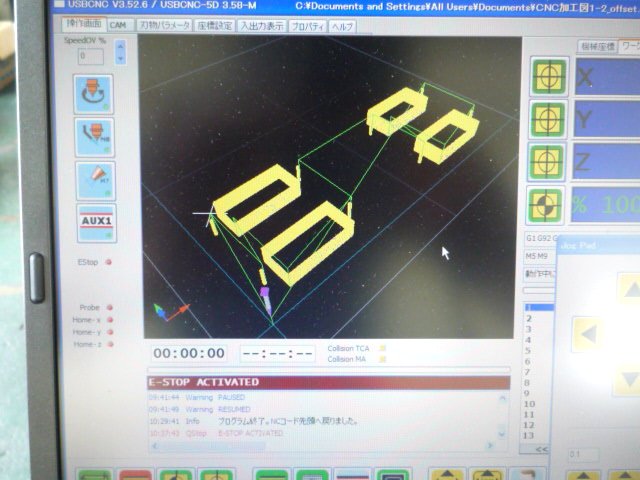This screenshot has width=640, height=480.
Task: Select line 1 in G-code list
Action: tap(540, 309)
